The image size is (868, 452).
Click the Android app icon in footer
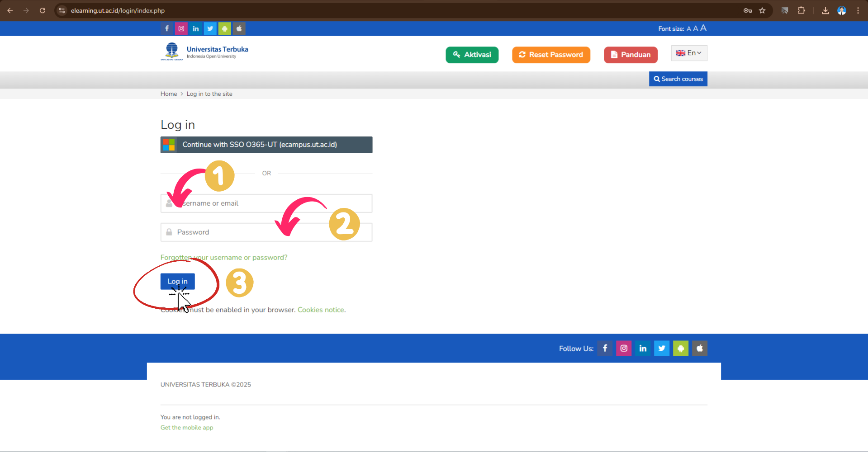[680, 348]
